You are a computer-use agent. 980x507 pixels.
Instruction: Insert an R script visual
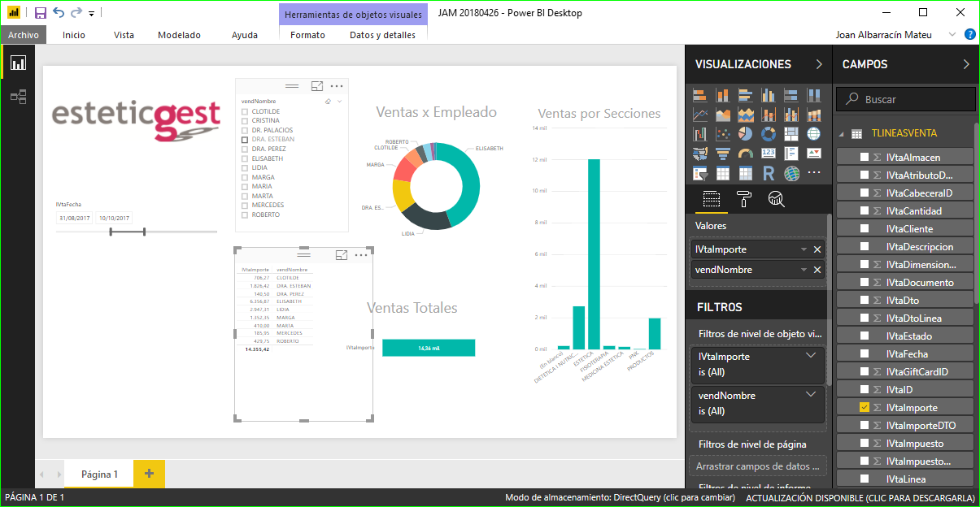click(x=768, y=173)
